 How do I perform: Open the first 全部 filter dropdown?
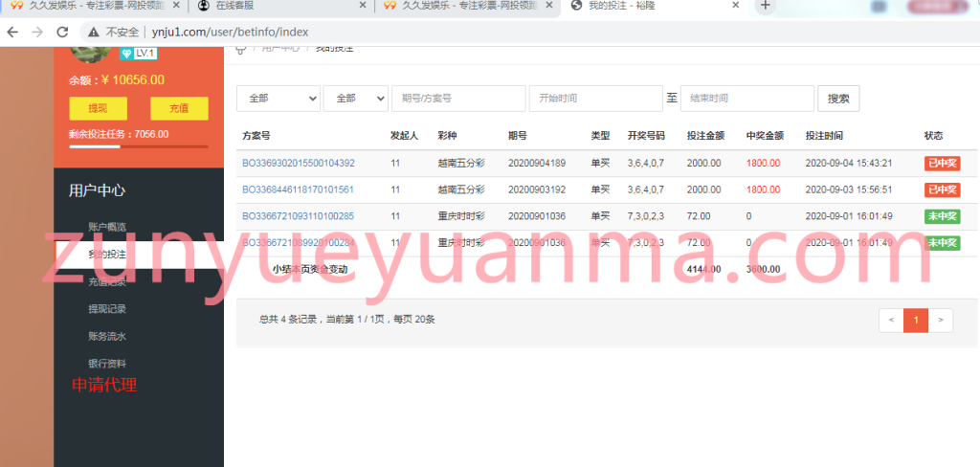coord(278,99)
